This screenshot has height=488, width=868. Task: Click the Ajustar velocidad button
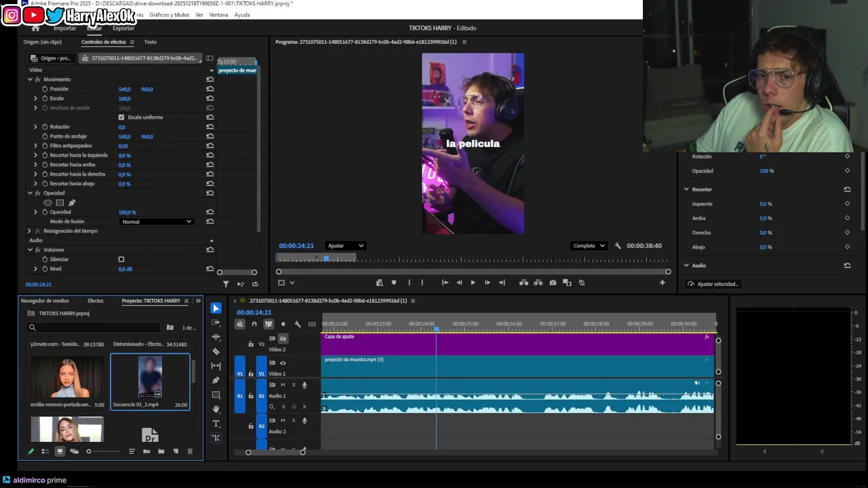click(x=712, y=284)
